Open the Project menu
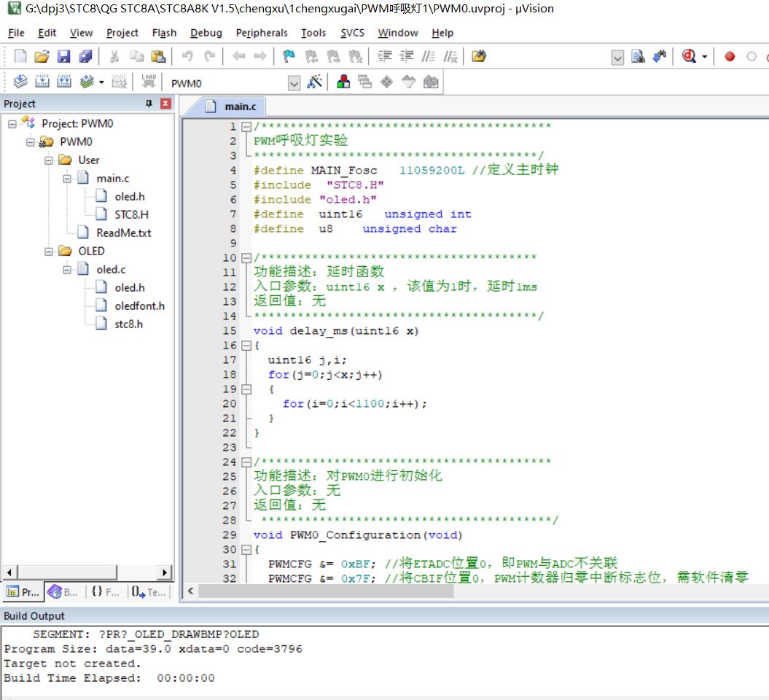Viewport: 769px width, 700px height. click(122, 33)
